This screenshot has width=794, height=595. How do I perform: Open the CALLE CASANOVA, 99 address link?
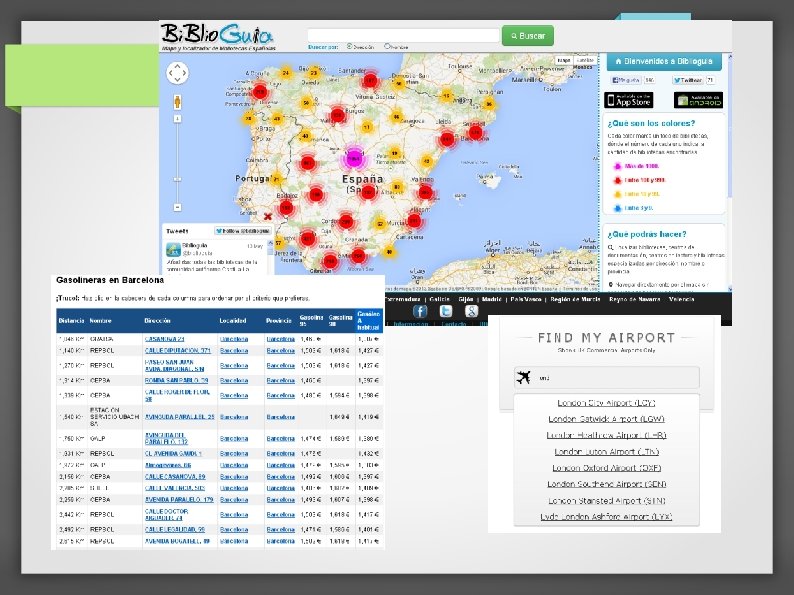[175, 477]
